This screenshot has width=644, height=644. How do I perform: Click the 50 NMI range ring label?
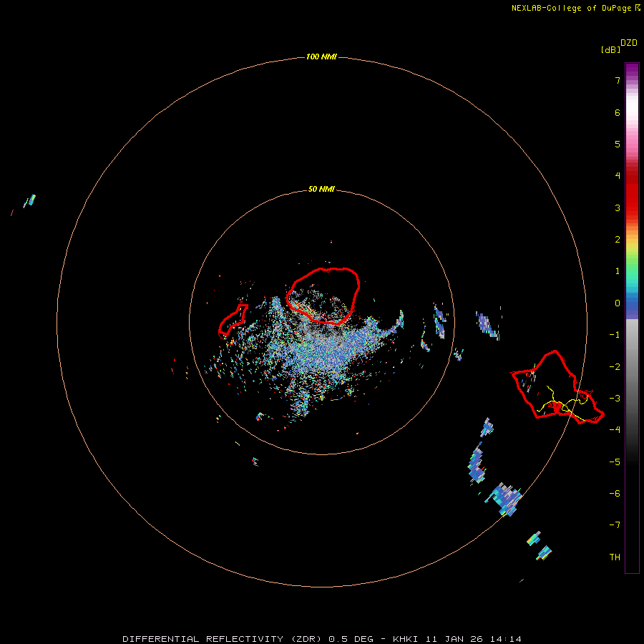(x=321, y=189)
